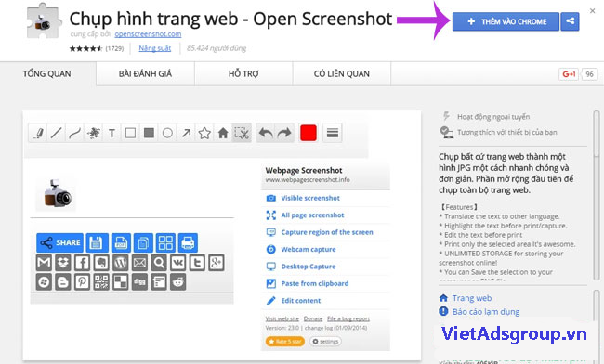Switch to the BÀI ĐÁNH GIÁ tab
Screen dimensions: 604x364
coord(145,74)
